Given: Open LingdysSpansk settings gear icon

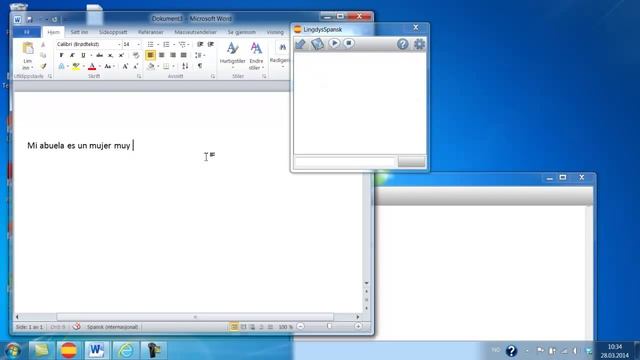Looking at the screenshot, I should coord(419,44).
